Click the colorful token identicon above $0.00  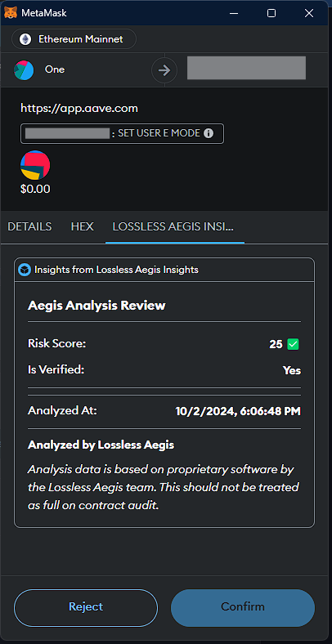click(35, 165)
